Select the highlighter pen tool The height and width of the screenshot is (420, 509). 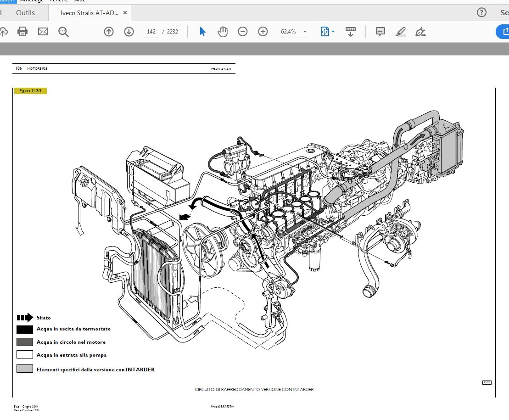(x=401, y=32)
